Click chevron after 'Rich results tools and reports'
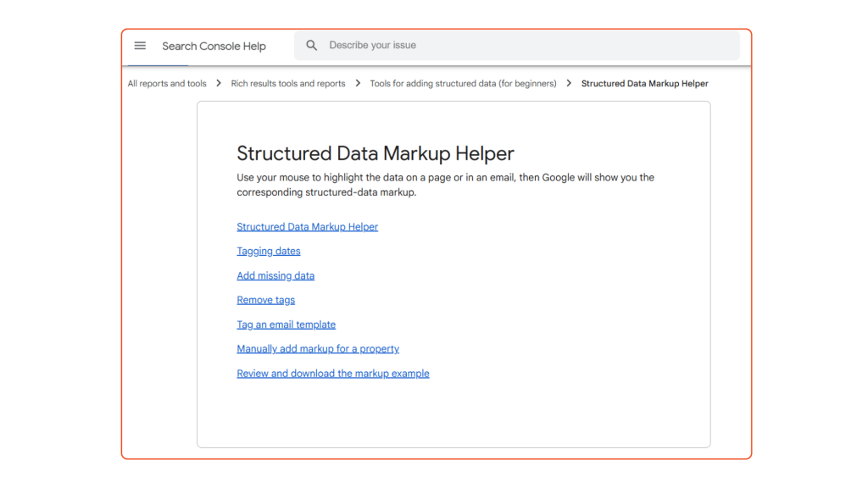868x488 pixels. pos(358,83)
